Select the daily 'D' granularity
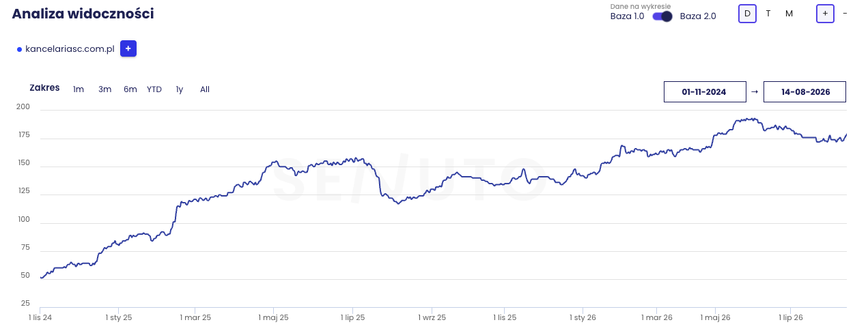Viewport: 868px width, 331px height. click(747, 14)
